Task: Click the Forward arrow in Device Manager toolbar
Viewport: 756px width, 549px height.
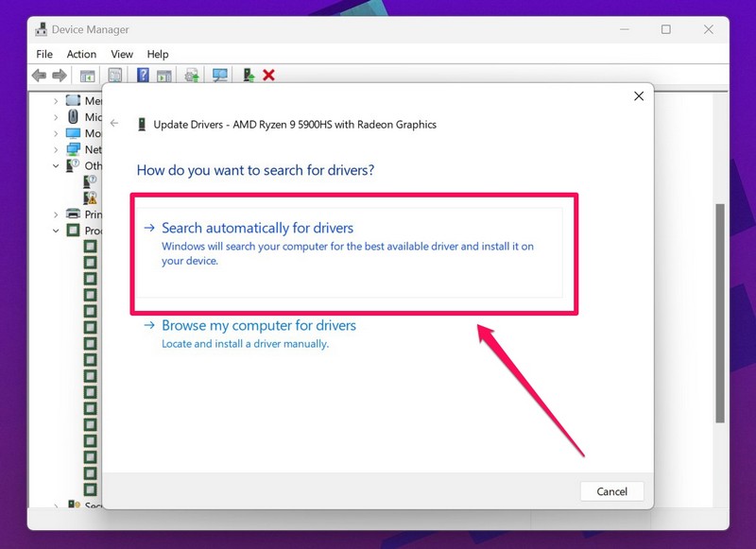Action: [x=60, y=76]
